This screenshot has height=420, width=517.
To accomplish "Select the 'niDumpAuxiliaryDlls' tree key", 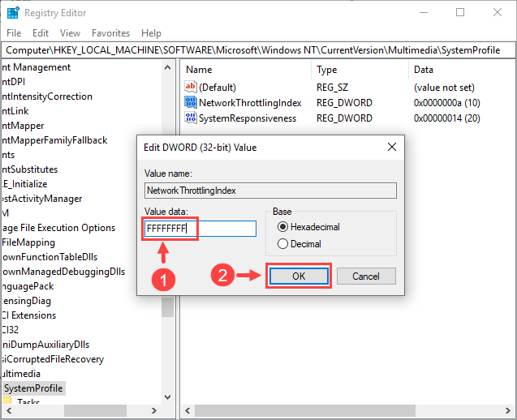I will 45,345.
